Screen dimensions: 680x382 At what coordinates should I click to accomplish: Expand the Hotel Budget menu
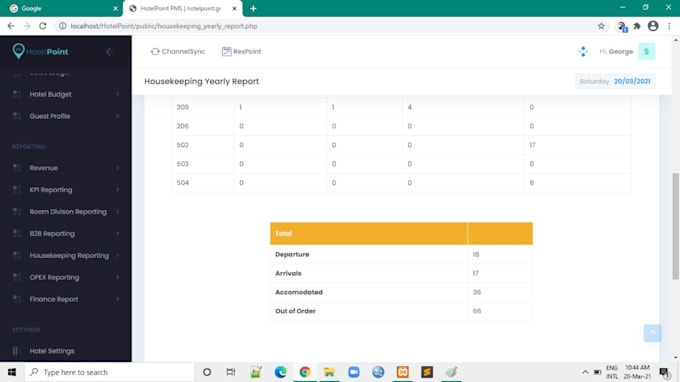click(x=66, y=94)
